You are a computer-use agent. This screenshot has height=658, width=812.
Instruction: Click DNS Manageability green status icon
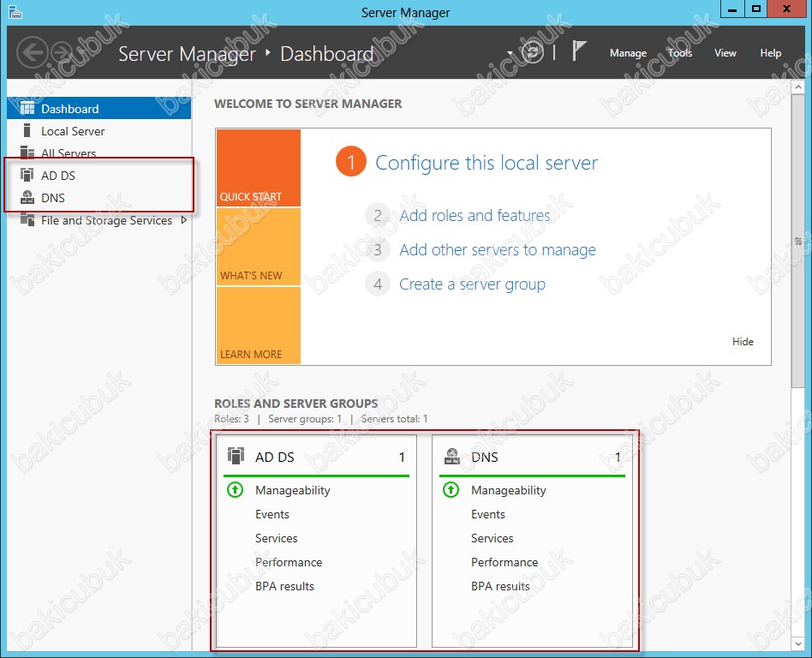(x=451, y=489)
